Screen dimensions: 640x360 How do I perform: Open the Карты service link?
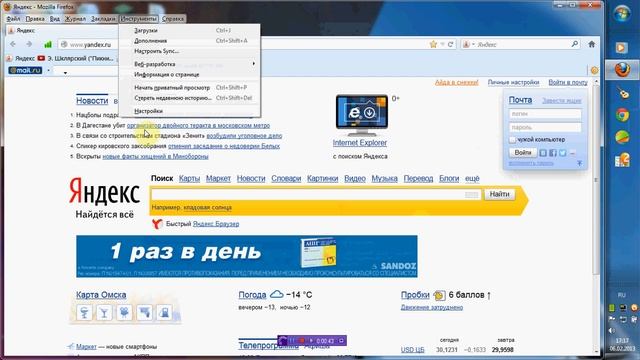click(x=189, y=178)
